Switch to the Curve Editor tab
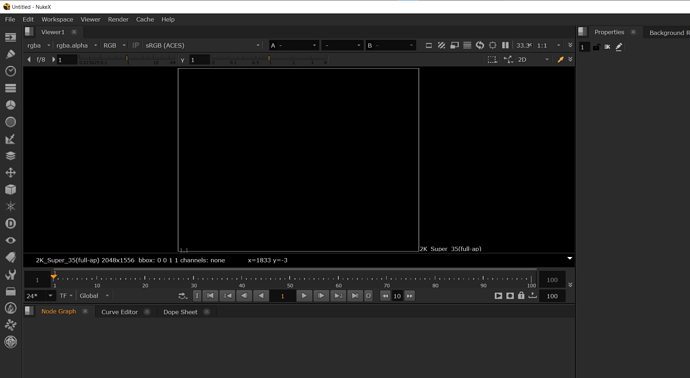The width and height of the screenshot is (690, 378). point(119,312)
